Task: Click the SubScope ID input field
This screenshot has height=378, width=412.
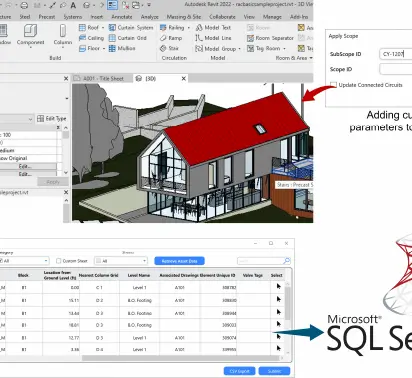Action: tap(396, 54)
